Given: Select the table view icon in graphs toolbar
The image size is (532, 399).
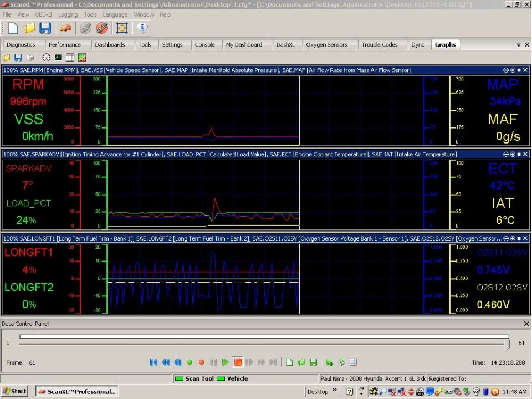Looking at the screenshot, I should click(70, 58).
